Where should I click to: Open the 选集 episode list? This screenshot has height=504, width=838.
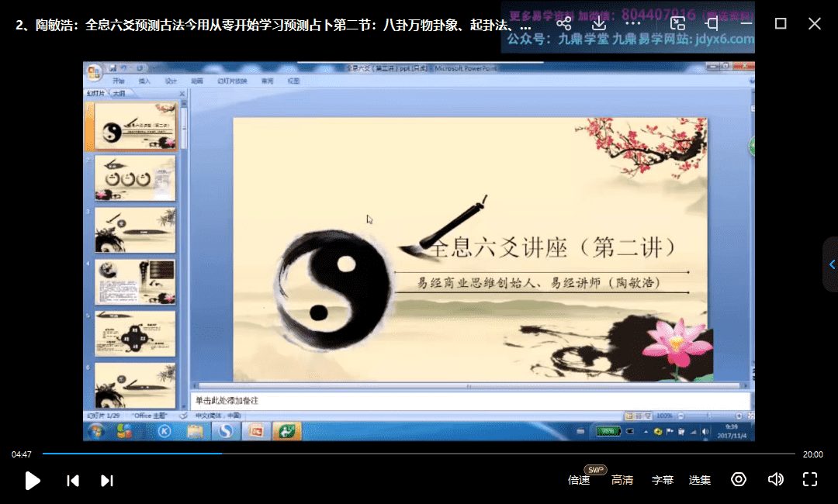699,480
